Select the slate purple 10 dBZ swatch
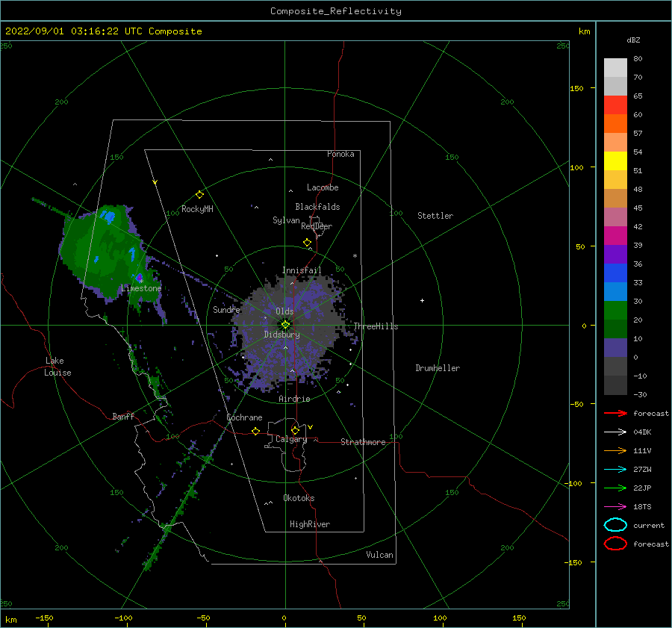This screenshot has height=628, width=672. 615,347
